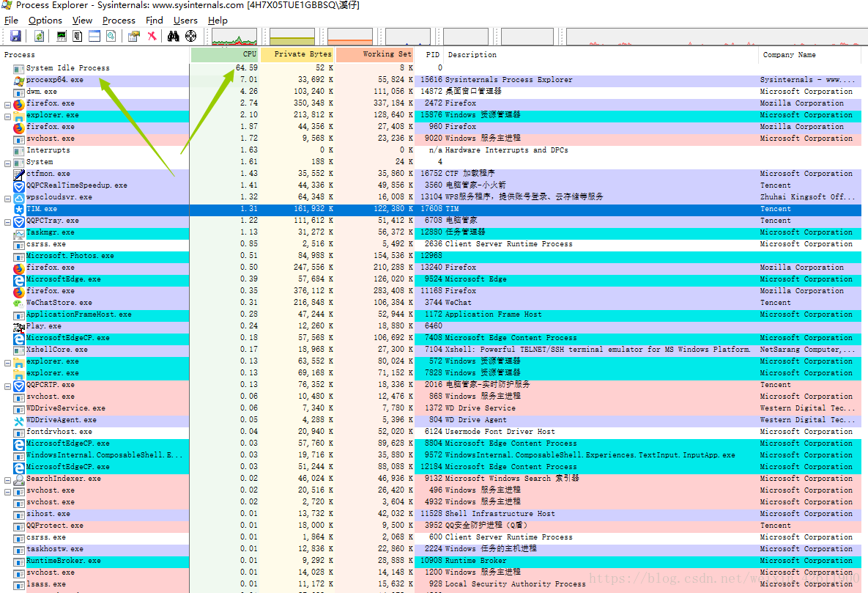Open the Find menu

(x=154, y=21)
